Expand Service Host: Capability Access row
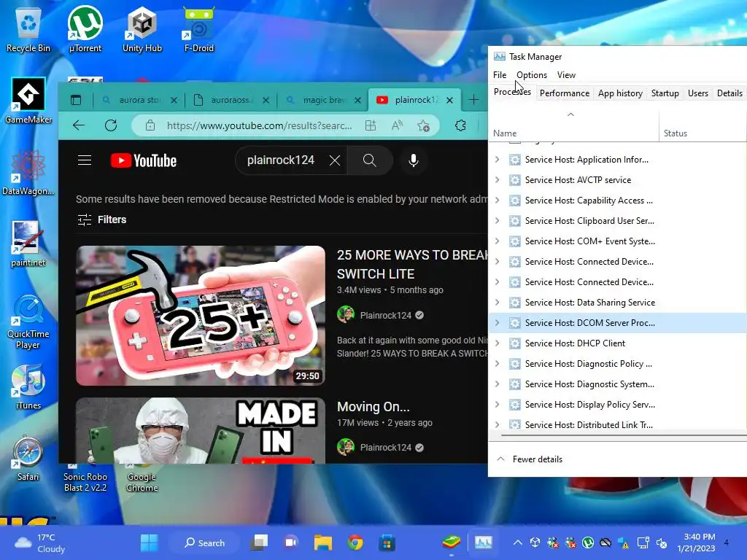Screen dimensions: 747x560 click(497, 201)
